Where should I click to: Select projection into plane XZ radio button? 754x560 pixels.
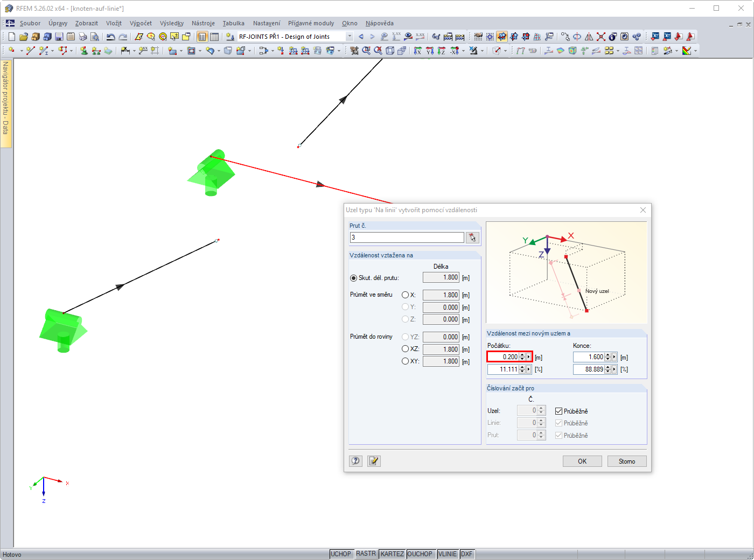pos(405,349)
